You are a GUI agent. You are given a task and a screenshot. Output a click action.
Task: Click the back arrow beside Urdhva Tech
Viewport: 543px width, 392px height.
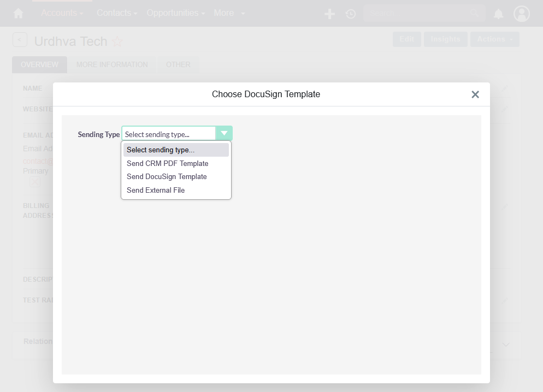(x=20, y=39)
